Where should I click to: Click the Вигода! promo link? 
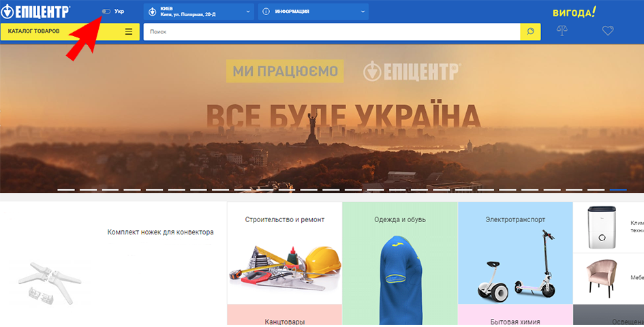coord(574,12)
